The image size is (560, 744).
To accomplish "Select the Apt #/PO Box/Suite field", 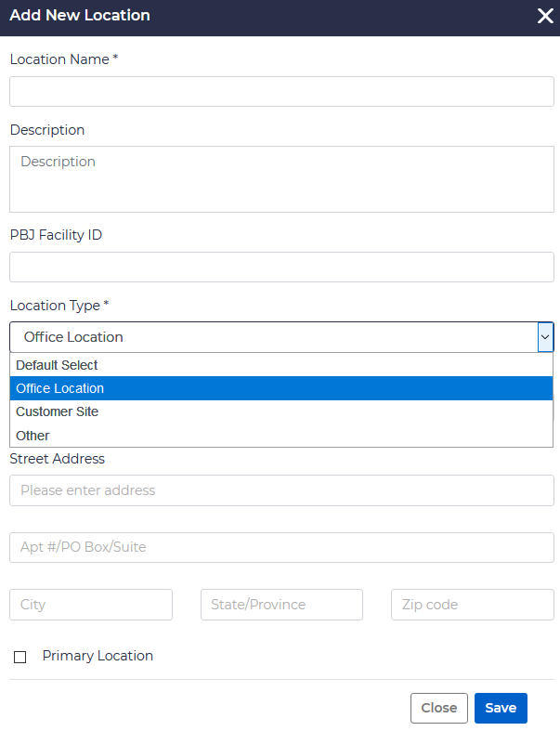I will point(279,547).
